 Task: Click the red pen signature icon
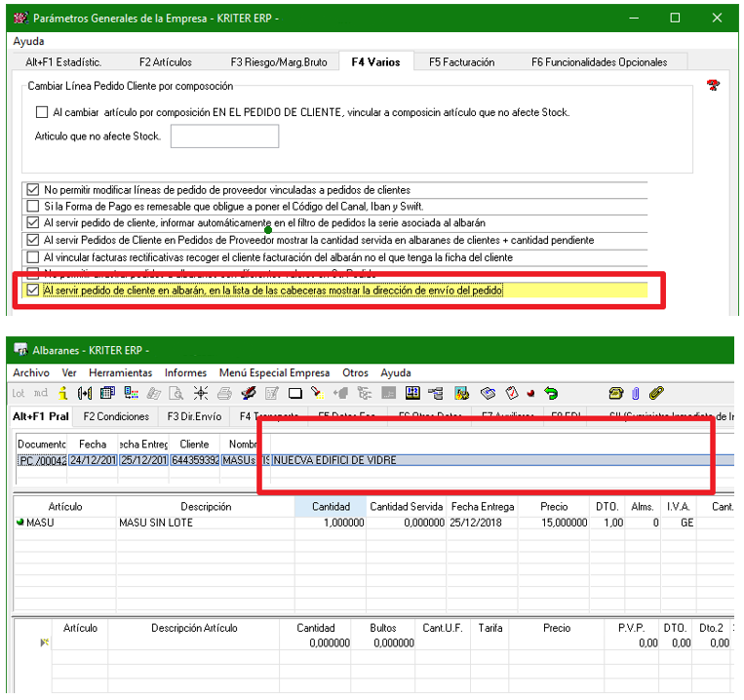click(248, 393)
